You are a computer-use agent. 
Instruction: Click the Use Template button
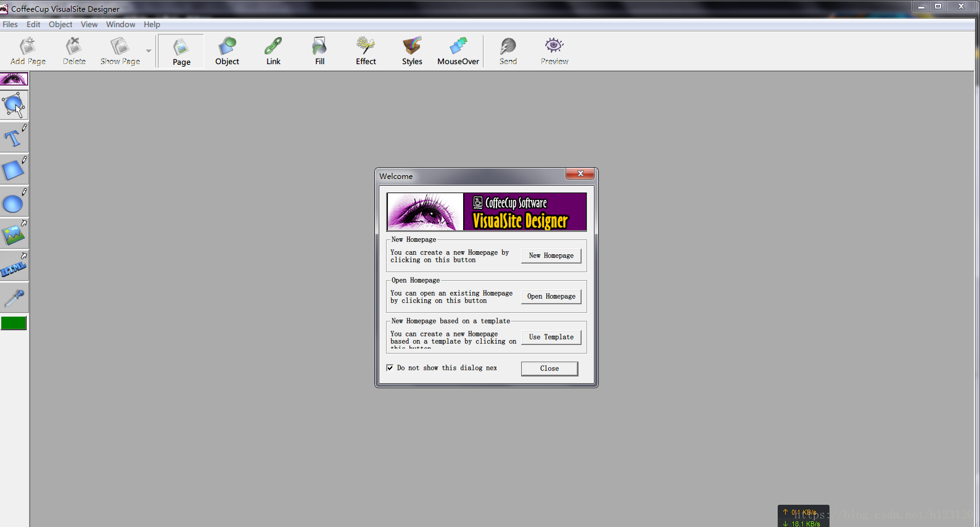551,337
